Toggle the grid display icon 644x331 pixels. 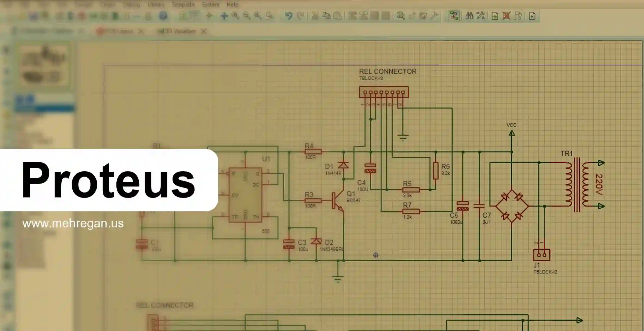(x=194, y=16)
